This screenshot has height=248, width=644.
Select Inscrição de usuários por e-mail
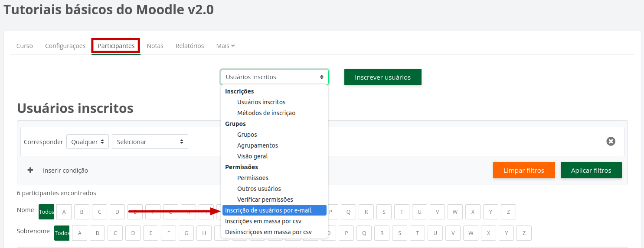pyautogui.click(x=275, y=210)
